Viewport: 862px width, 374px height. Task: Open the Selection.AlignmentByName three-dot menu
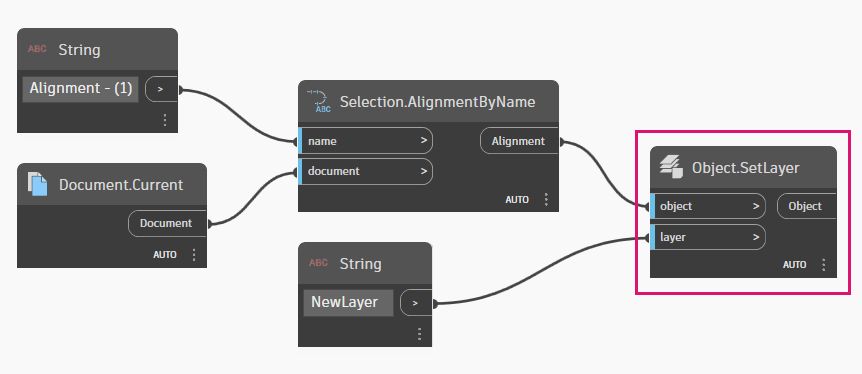545,199
